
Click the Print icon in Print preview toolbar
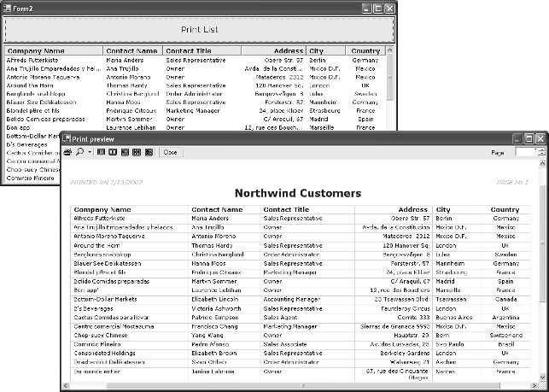click(67, 152)
